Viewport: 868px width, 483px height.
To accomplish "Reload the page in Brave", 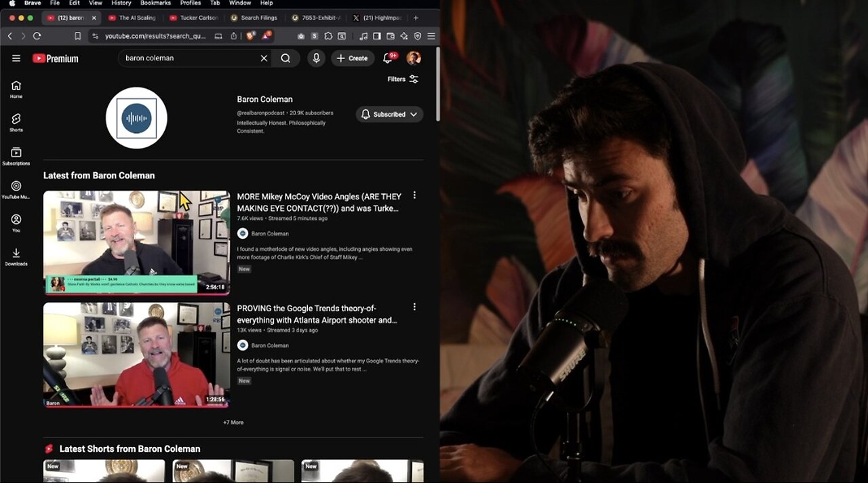I will point(37,36).
